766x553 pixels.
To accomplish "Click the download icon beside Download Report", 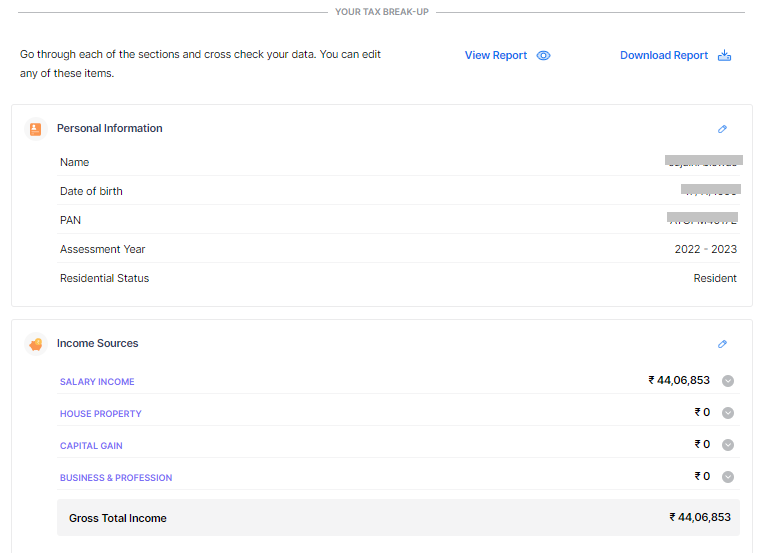I will tap(725, 56).
